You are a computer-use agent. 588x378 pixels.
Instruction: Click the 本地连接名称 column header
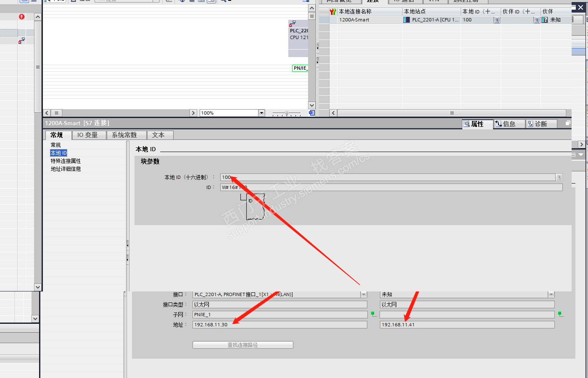point(370,11)
